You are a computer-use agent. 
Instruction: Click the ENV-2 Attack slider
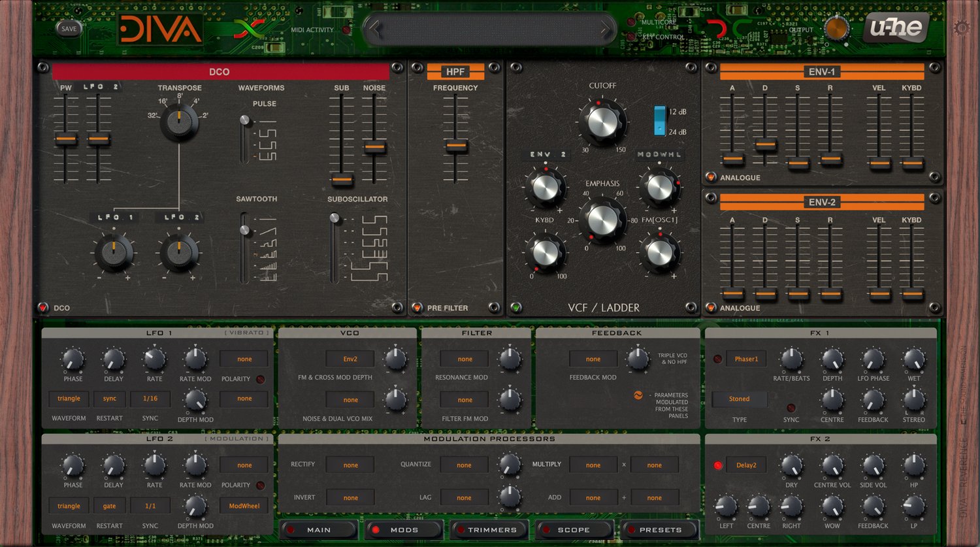click(x=732, y=294)
